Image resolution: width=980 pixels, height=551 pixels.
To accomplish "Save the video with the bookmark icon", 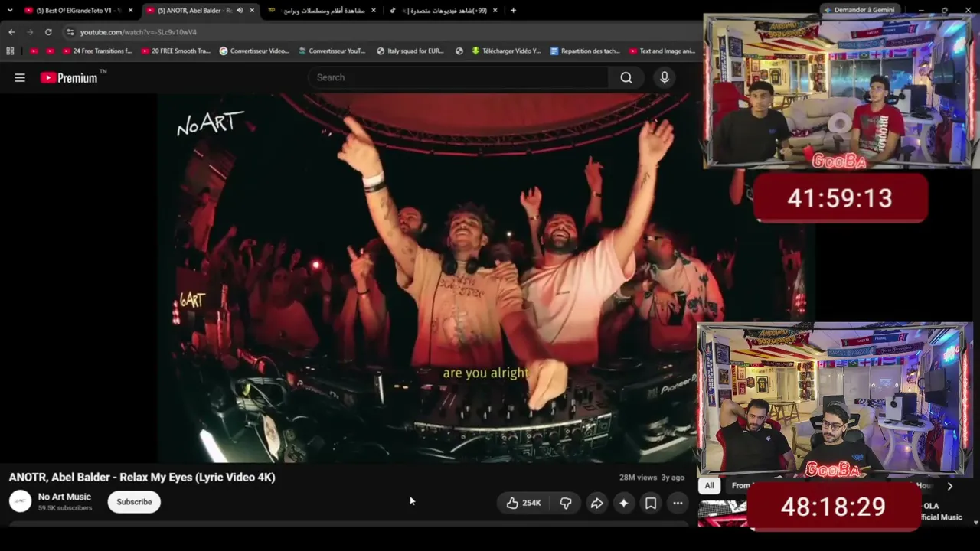I will click(x=651, y=503).
